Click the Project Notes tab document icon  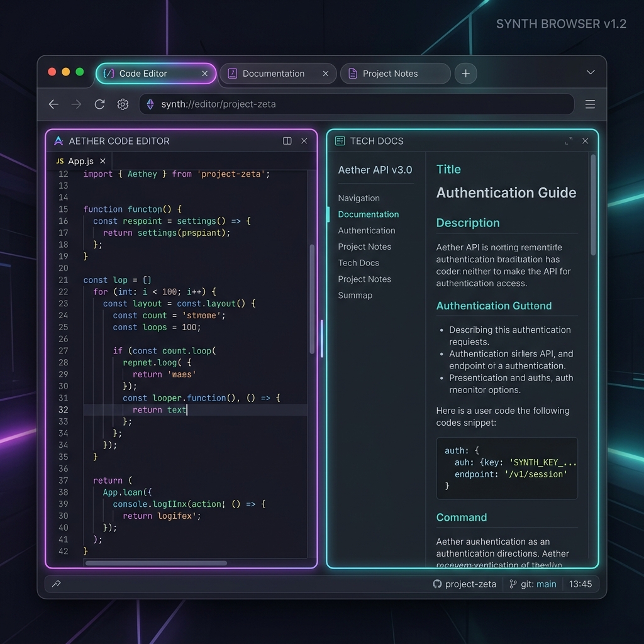tap(352, 74)
